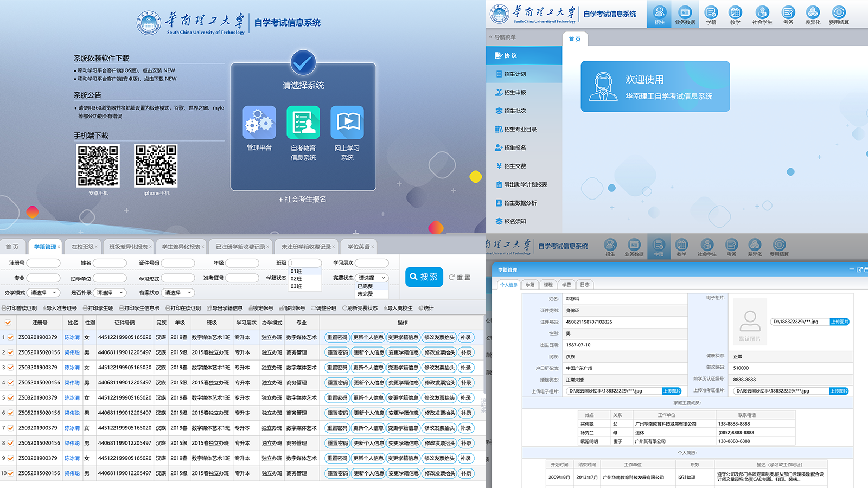Uncheck the checkbox for row 5
The image size is (868, 488).
[11, 398]
